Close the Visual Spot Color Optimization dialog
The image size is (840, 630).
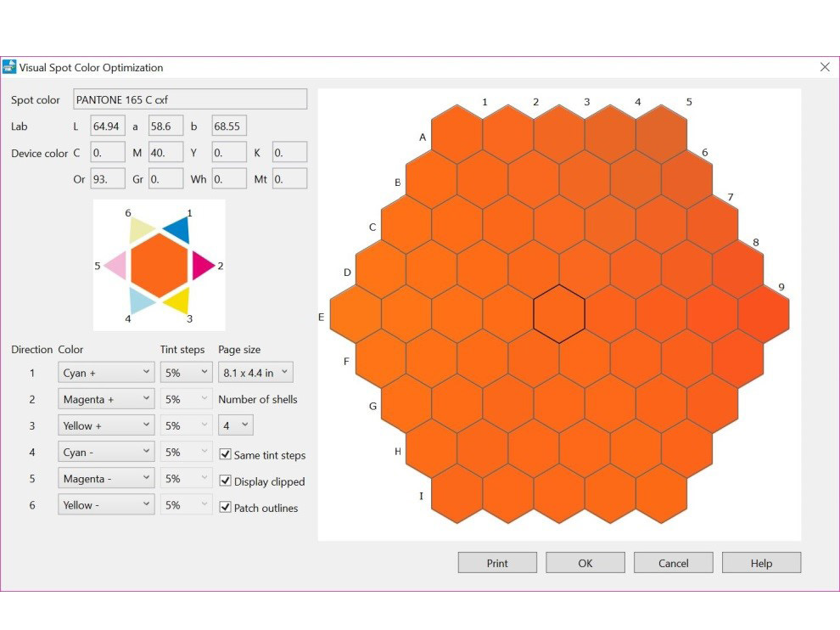[825, 67]
